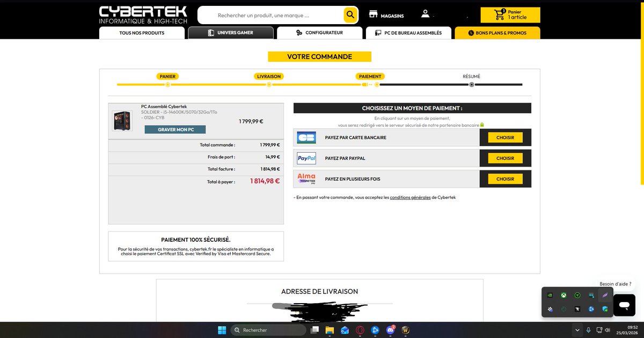Click the black anvil tray icon
Image resolution: width=644 pixels, height=338 pixels.
tap(577, 309)
